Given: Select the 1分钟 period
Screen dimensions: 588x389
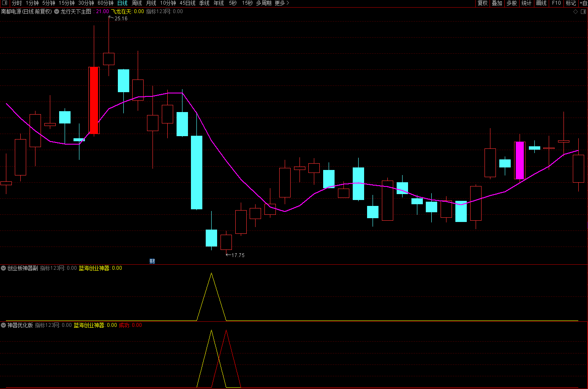Looking at the screenshot, I should click(x=32, y=3).
